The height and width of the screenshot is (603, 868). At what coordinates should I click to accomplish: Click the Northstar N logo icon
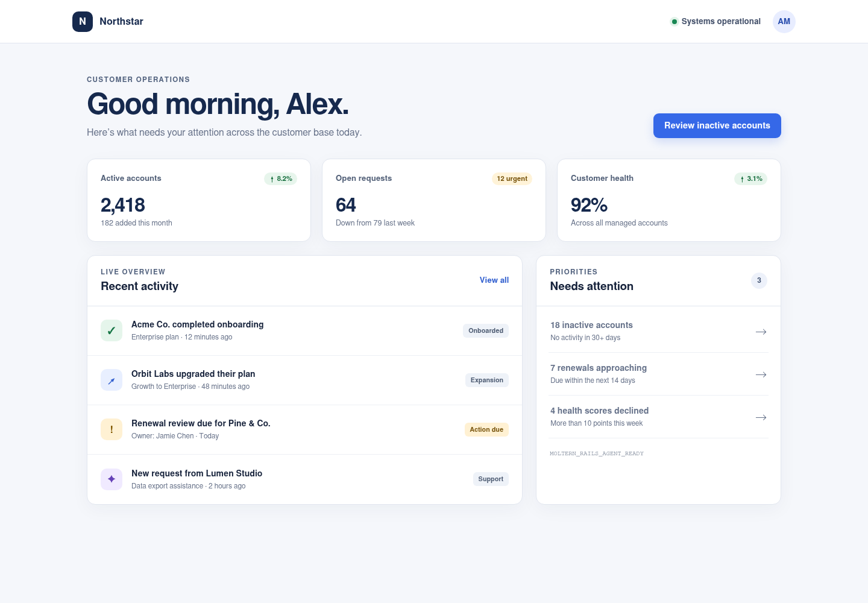[83, 21]
